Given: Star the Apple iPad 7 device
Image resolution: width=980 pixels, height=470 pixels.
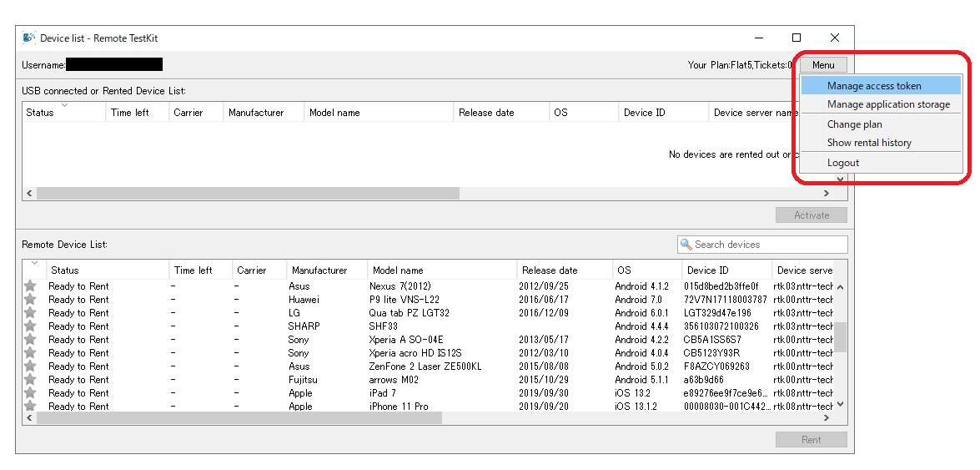Looking at the screenshot, I should (x=30, y=393).
